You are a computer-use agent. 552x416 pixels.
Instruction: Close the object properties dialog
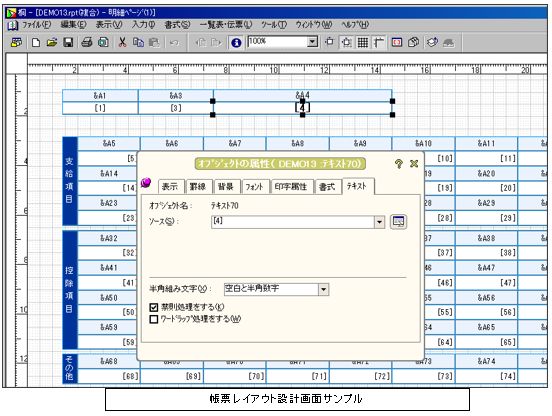click(x=414, y=164)
